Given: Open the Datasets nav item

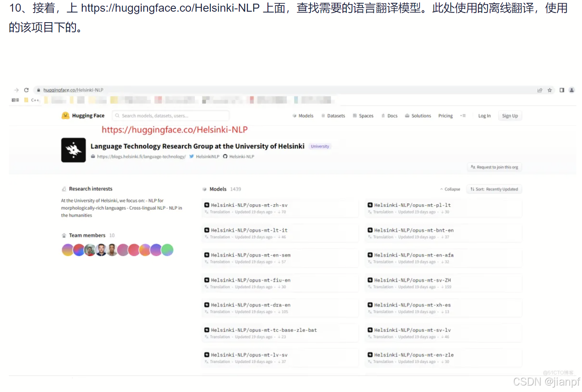Looking at the screenshot, I should point(333,116).
